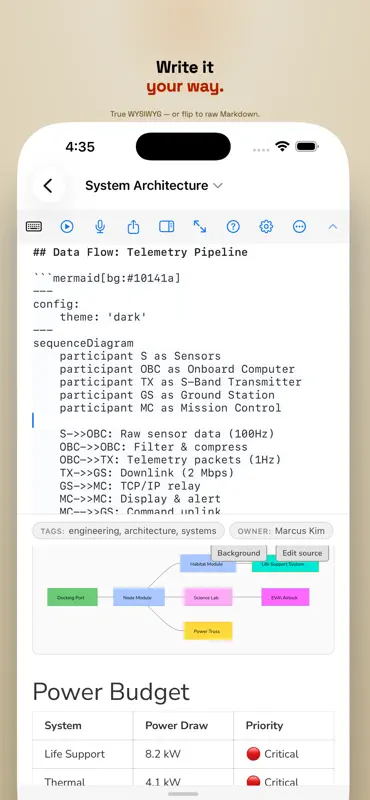Viewport: 370px width, 800px height.
Task: Click the 'sequenceDiagram' line
Action: (x=83, y=343)
